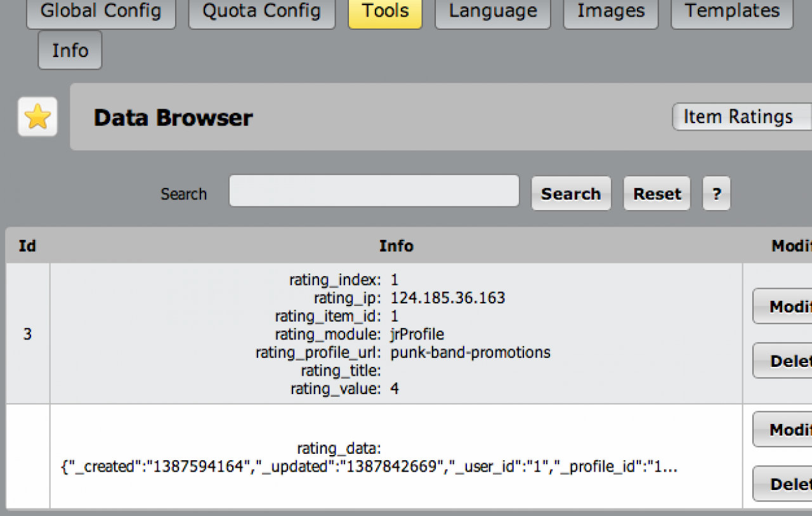Open the Quota Config tab
Viewport: 812px width, 516px height.
261,12
